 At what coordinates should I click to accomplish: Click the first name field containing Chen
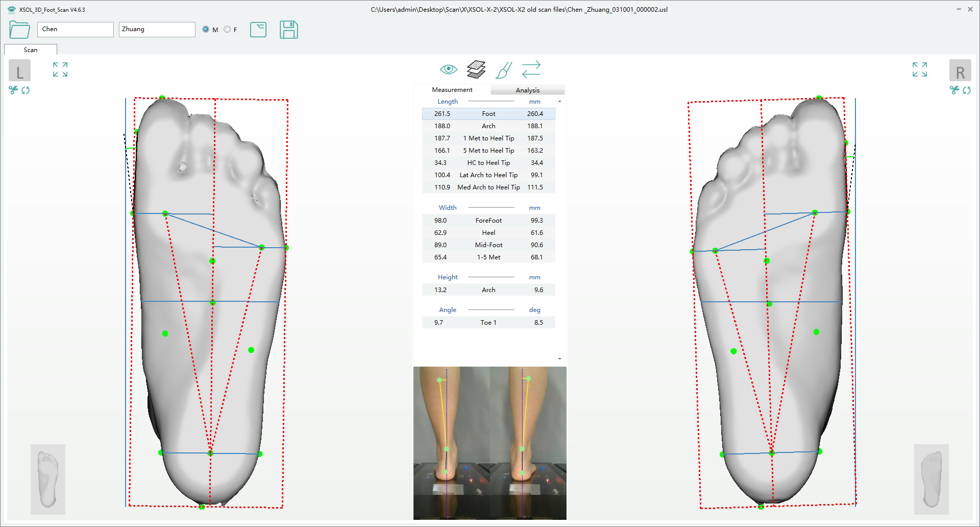point(75,30)
